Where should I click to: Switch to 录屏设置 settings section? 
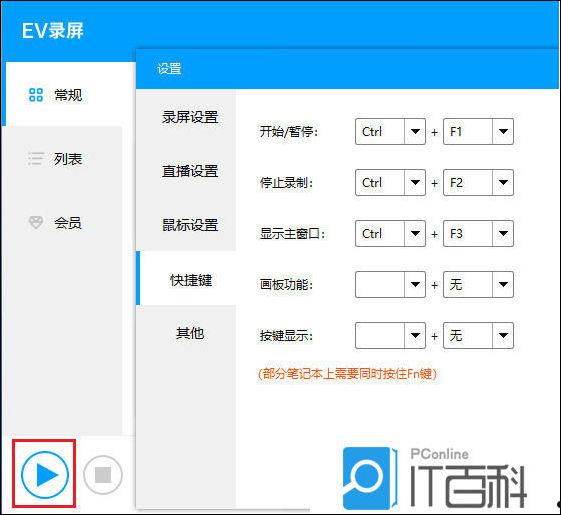coord(186,117)
